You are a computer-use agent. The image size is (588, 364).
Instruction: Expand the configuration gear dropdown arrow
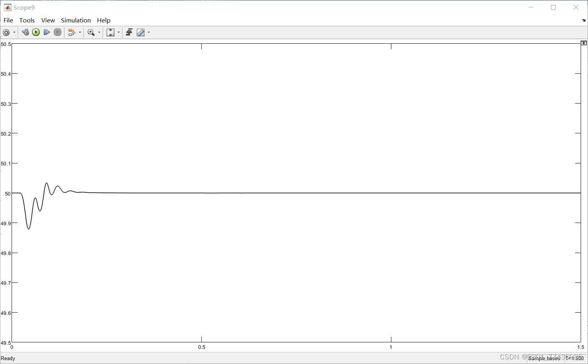click(x=14, y=32)
